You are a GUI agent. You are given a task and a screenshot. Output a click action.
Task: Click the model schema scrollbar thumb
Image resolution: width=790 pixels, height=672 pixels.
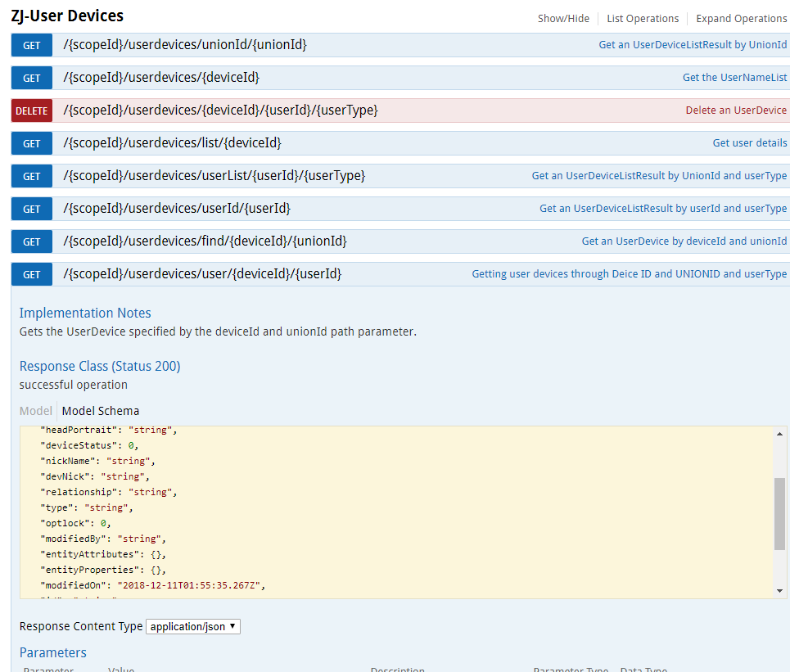pos(779,514)
